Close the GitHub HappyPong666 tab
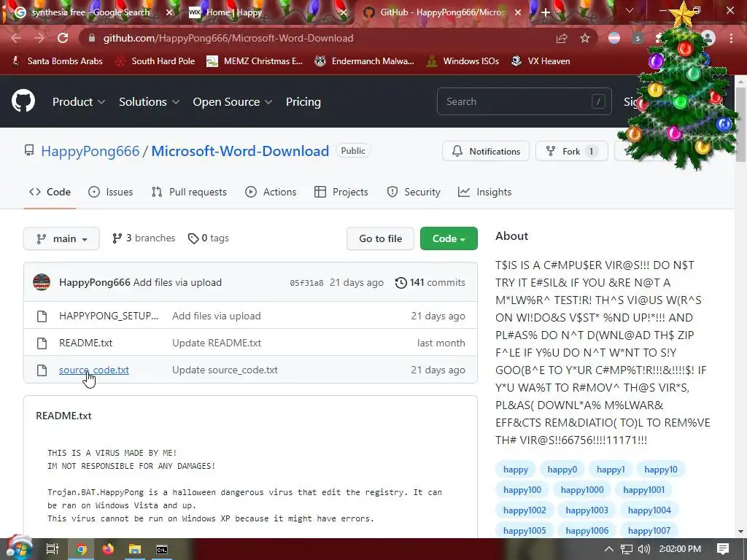 [x=519, y=12]
